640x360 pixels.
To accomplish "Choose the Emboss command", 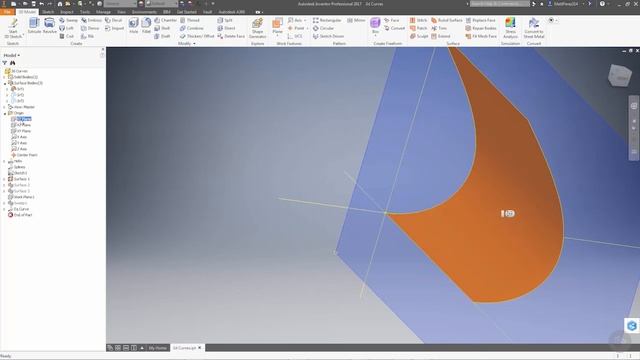I will [x=91, y=20].
